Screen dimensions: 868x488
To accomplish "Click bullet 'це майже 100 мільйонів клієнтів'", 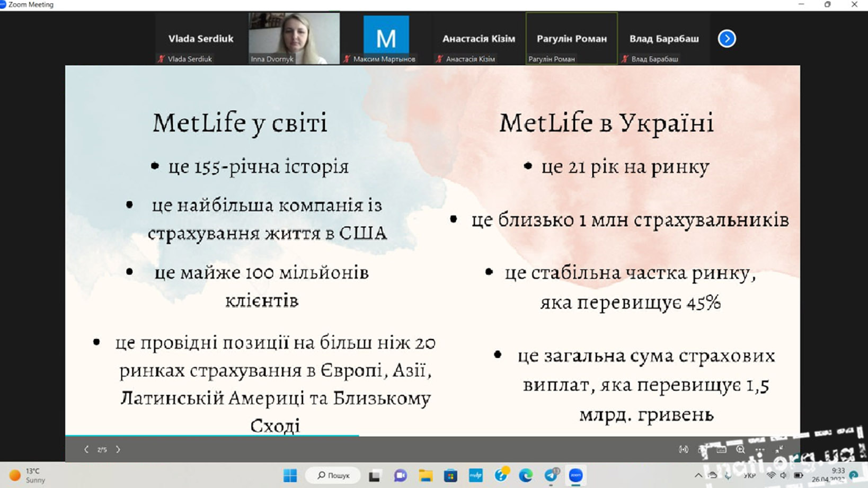I will coord(262,286).
